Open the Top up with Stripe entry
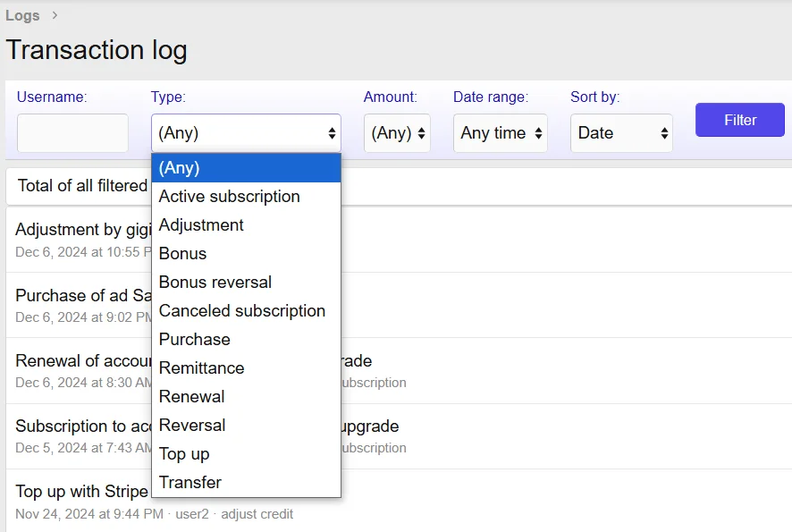Image resolution: width=792 pixels, height=532 pixels. tap(81, 491)
